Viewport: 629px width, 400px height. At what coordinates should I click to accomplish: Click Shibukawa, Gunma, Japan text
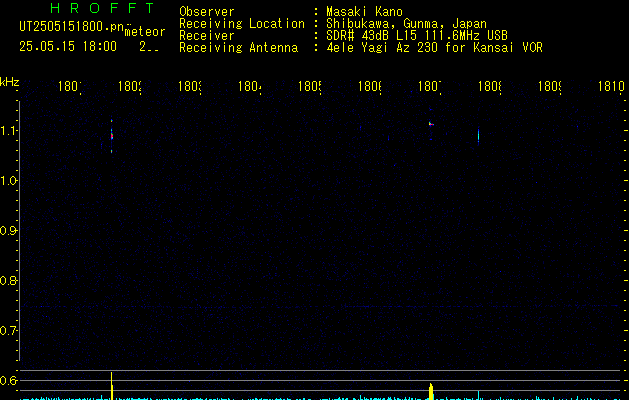point(406,24)
